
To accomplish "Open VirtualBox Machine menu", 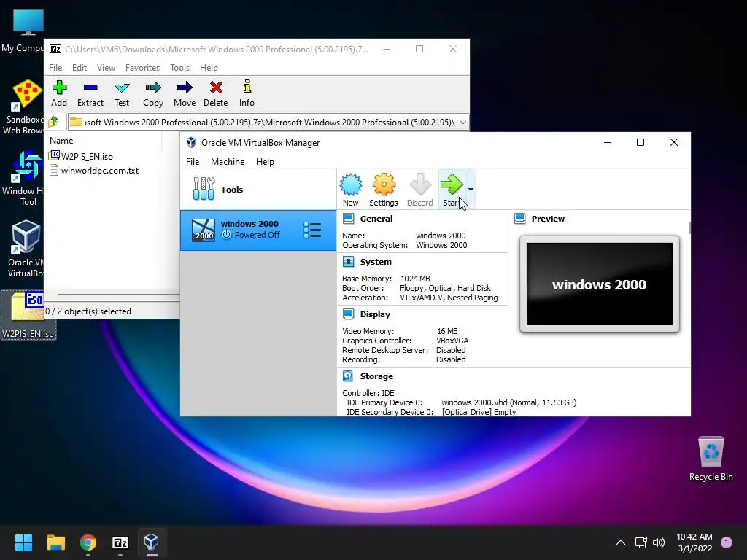I will 228,161.
